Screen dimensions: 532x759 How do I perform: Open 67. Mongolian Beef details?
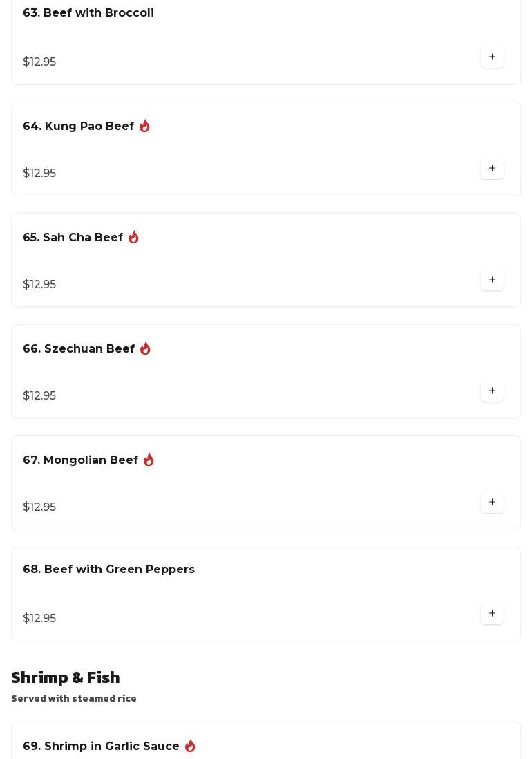[x=81, y=460]
